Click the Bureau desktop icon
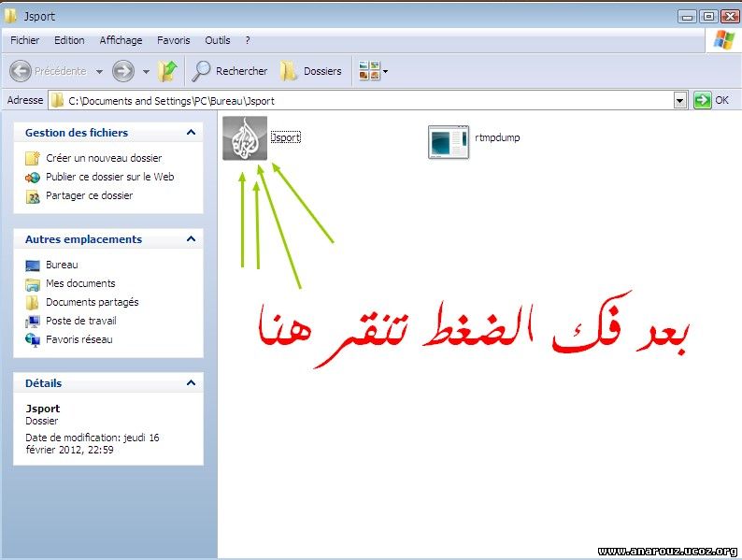 click(x=33, y=266)
